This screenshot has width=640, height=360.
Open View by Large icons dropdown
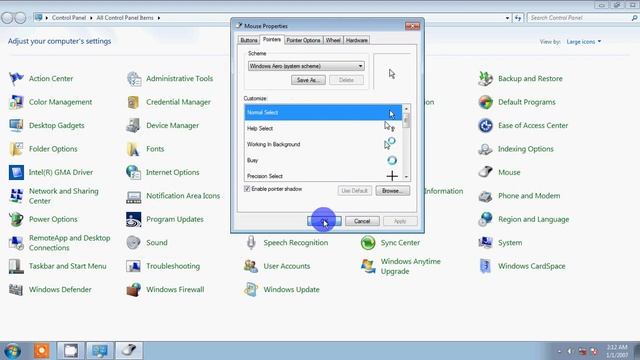click(x=584, y=42)
